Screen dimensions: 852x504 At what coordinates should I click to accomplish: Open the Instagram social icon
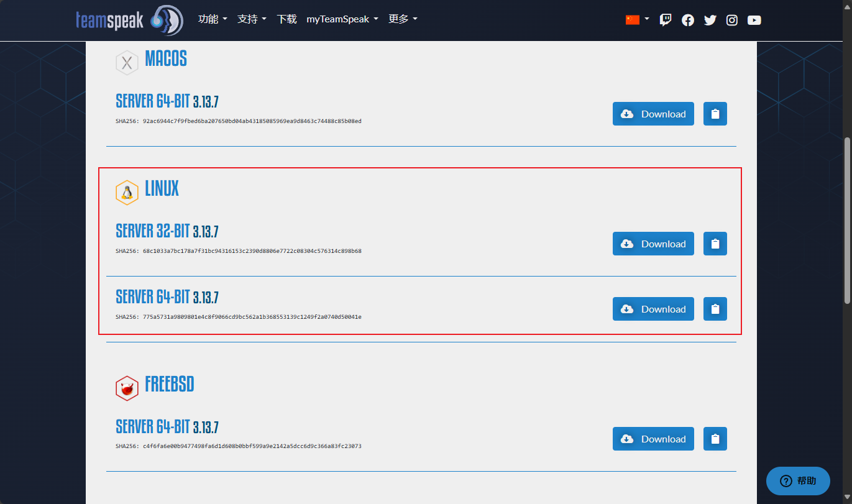(732, 20)
